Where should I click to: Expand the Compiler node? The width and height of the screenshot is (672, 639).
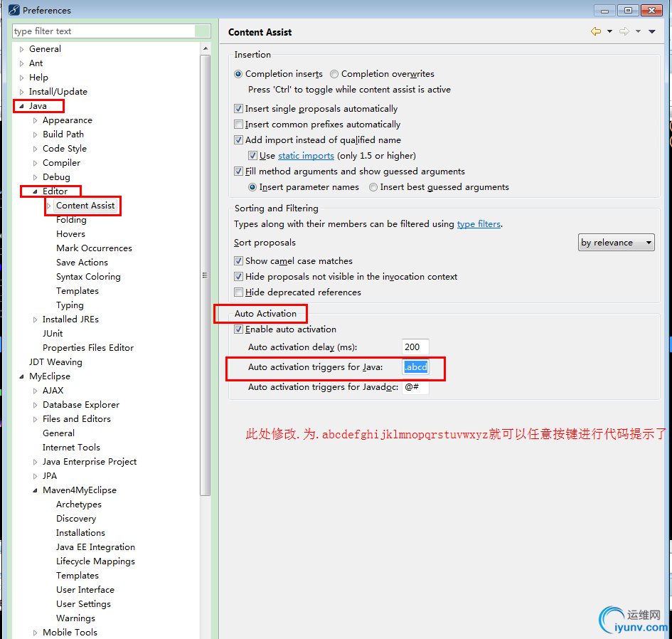(35, 163)
